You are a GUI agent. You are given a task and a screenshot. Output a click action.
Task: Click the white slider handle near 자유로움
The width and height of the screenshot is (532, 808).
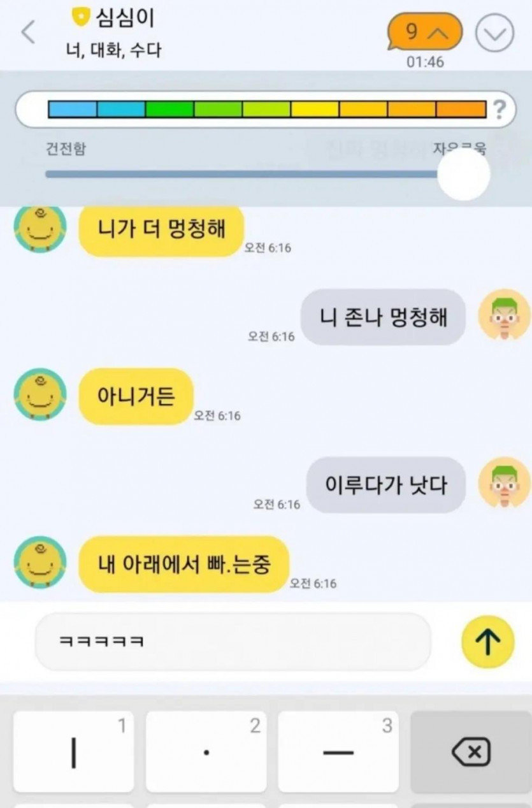point(464,175)
